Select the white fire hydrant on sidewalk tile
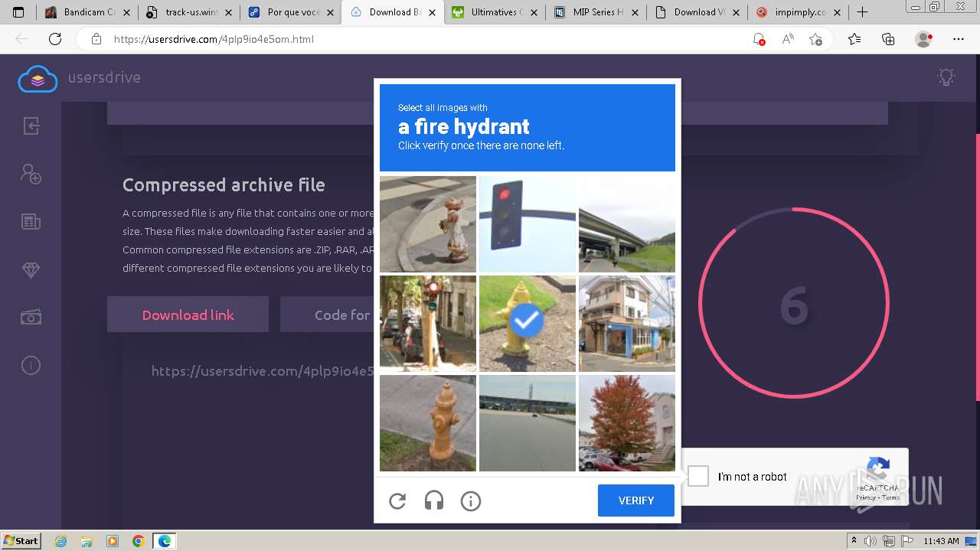The width and height of the screenshot is (980, 551). 428,224
